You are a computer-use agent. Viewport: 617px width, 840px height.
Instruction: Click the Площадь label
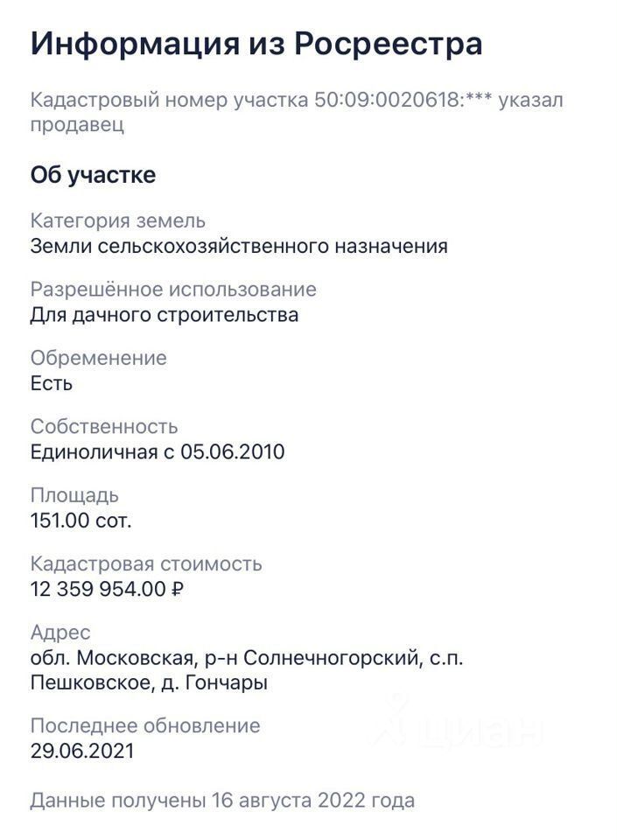(x=74, y=495)
